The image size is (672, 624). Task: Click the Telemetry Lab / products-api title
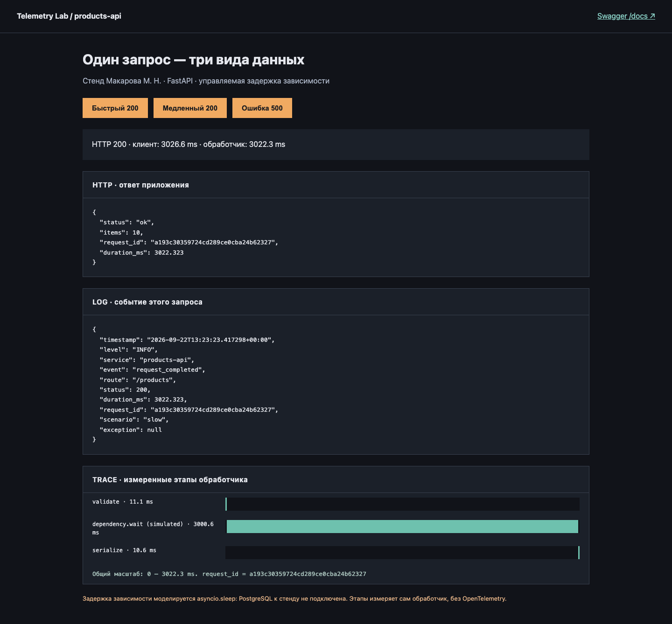[x=69, y=16]
